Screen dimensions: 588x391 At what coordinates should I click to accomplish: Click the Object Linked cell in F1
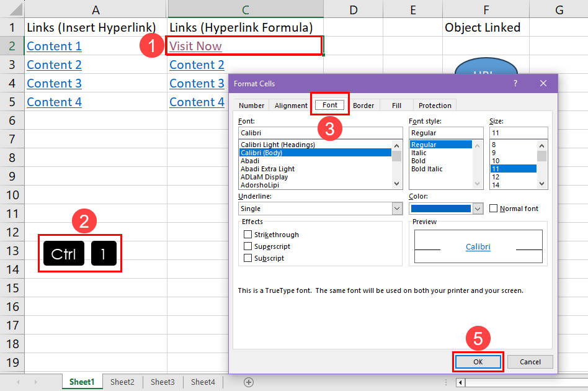[486, 27]
